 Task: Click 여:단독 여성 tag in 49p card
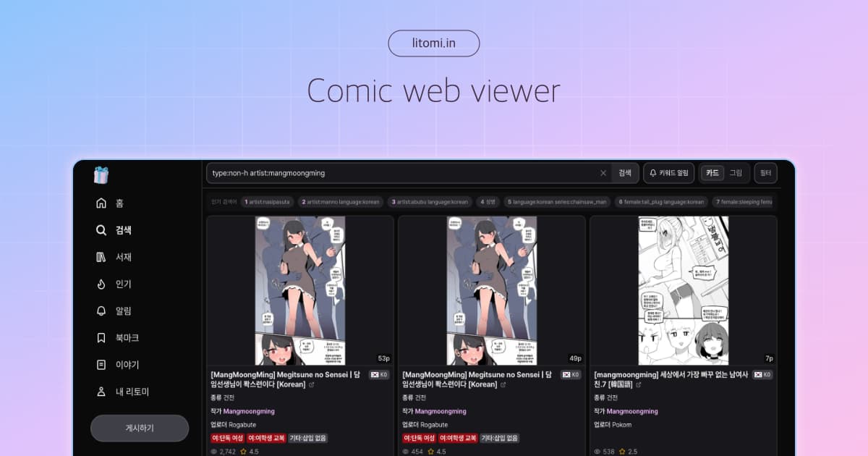[x=419, y=438]
